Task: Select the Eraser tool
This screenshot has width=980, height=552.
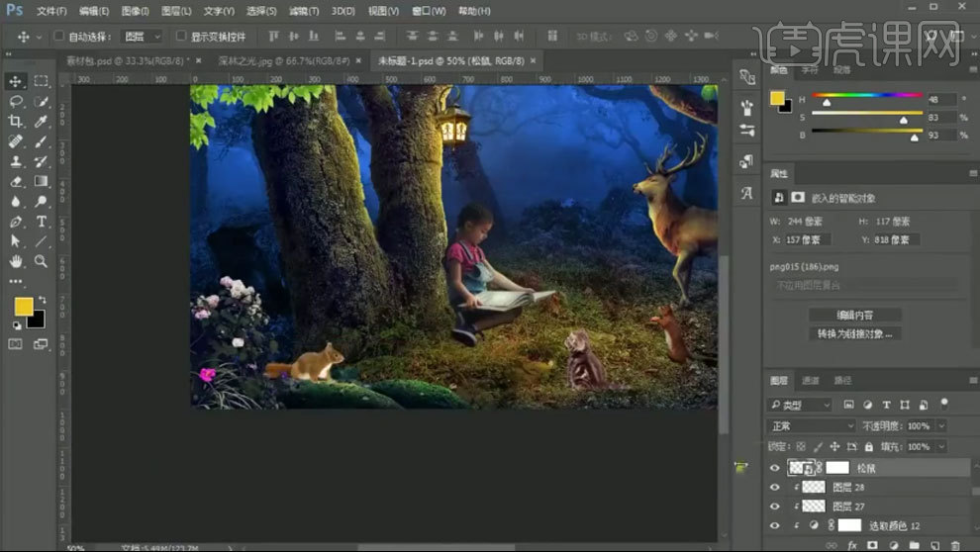Action: 15,181
